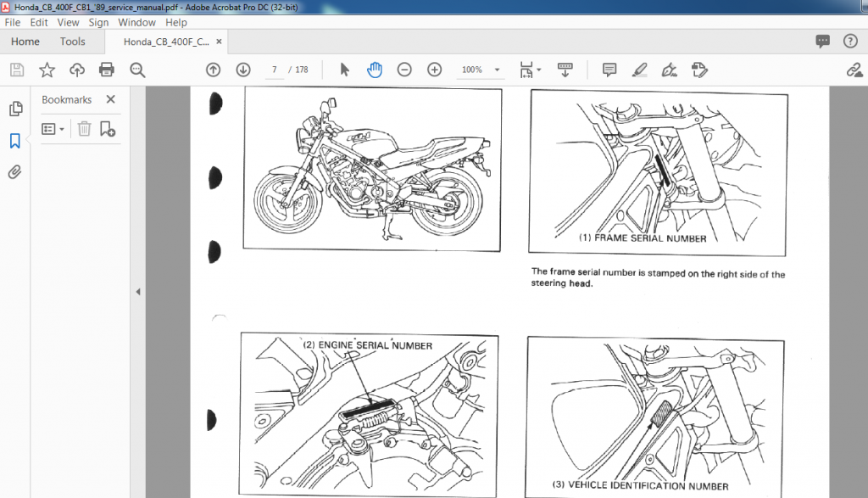Switch to the Tools tab

click(73, 42)
